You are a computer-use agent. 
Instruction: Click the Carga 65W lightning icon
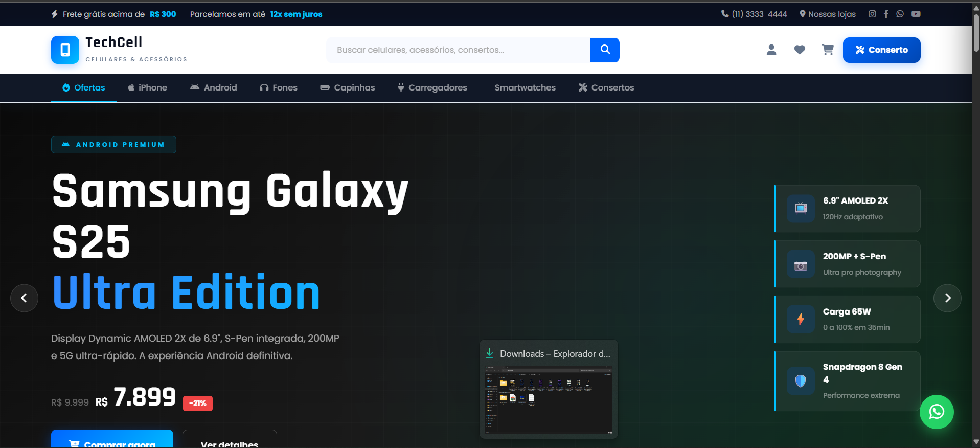[x=801, y=319]
